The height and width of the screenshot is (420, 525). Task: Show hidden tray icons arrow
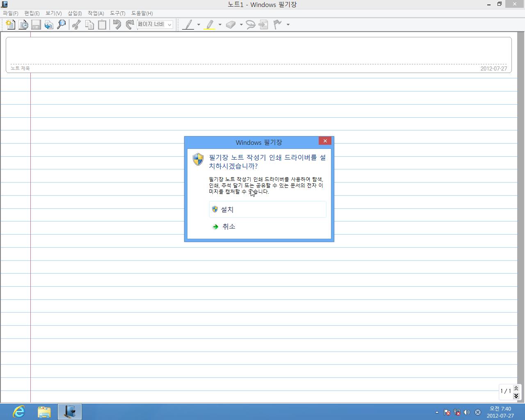(437, 412)
